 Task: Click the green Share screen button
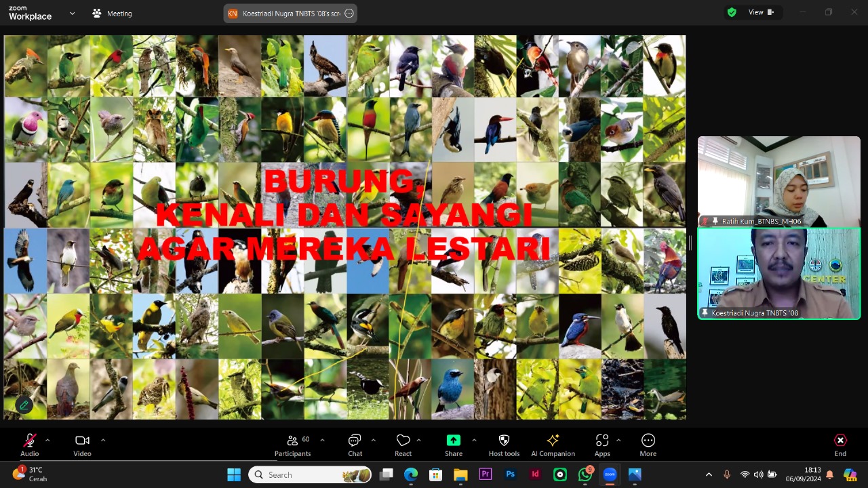point(454,445)
